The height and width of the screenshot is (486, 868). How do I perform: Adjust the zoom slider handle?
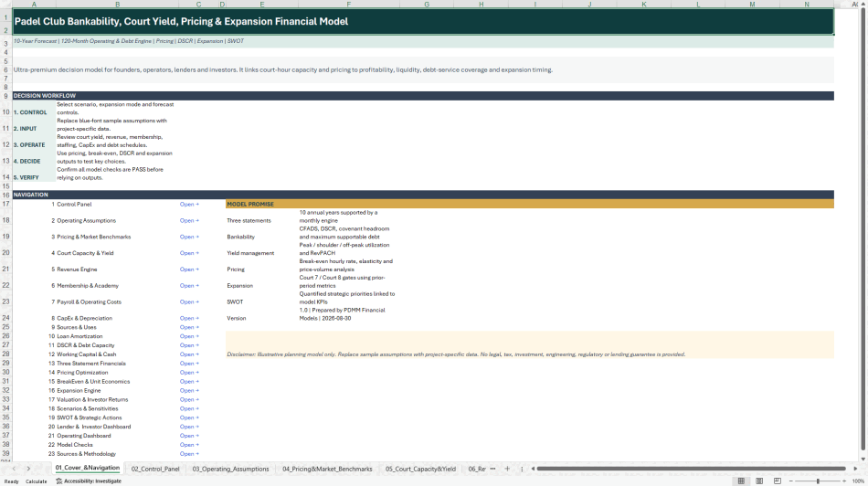click(818, 481)
